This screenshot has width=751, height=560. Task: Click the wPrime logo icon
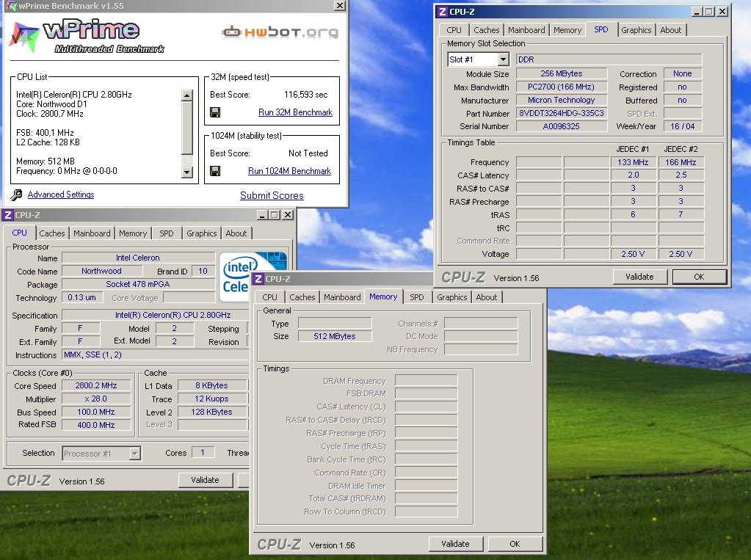tap(24, 37)
